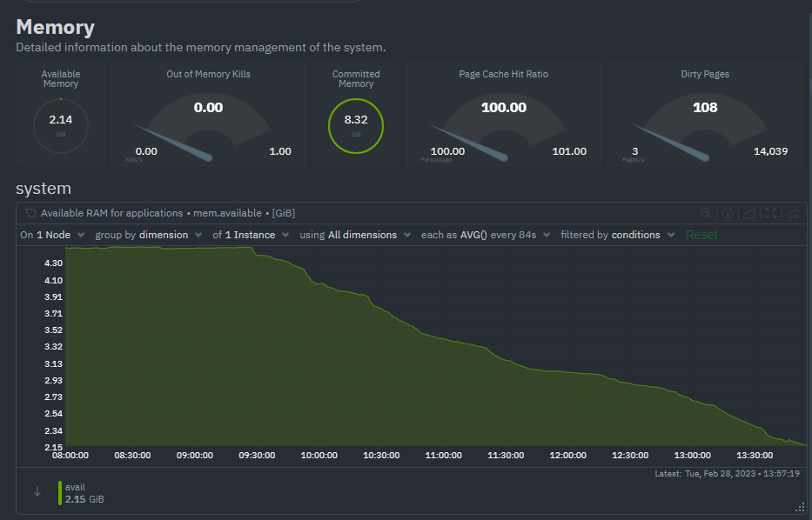Image resolution: width=812 pixels, height=520 pixels.
Task: Click the Committed Memory gauge
Action: pyautogui.click(x=356, y=124)
